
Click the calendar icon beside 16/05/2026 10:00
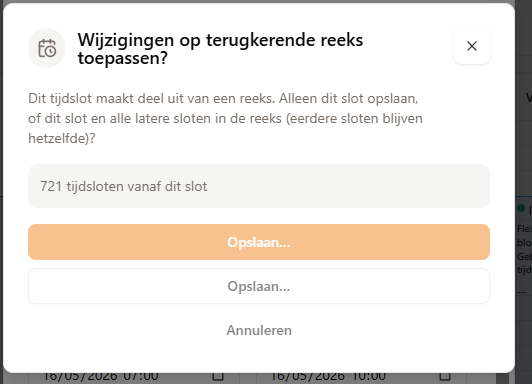[x=444, y=376]
